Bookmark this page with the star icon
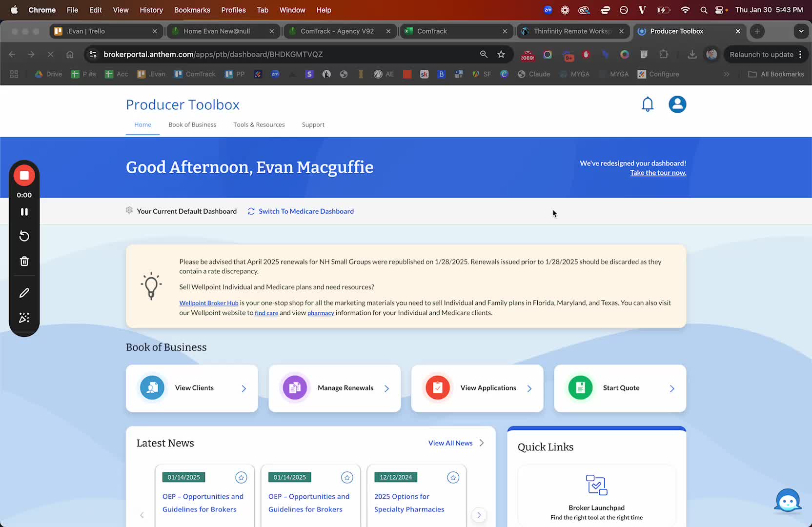 501,54
